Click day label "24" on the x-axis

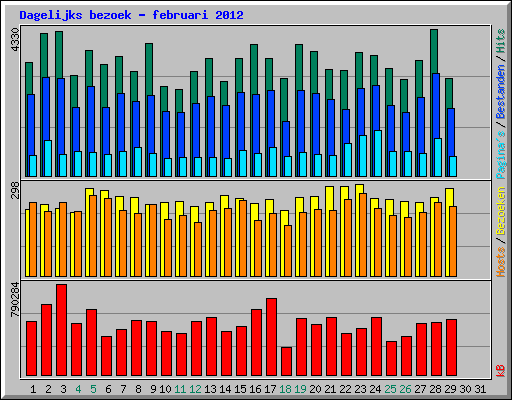(x=375, y=389)
